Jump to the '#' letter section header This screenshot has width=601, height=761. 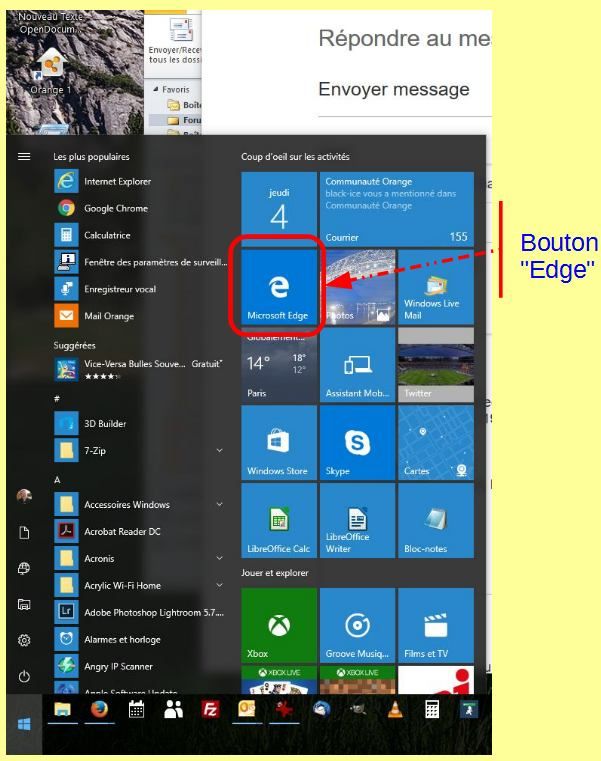point(57,398)
